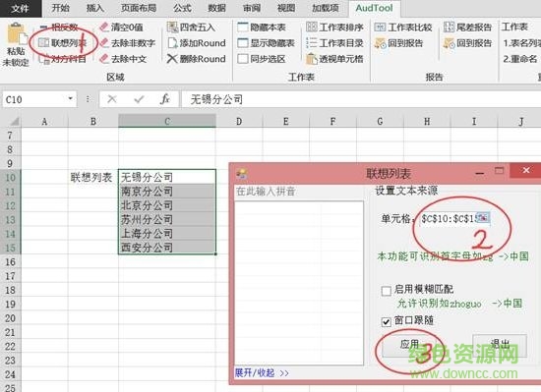Switch to the 页面布局 ribbon tab

point(139,8)
